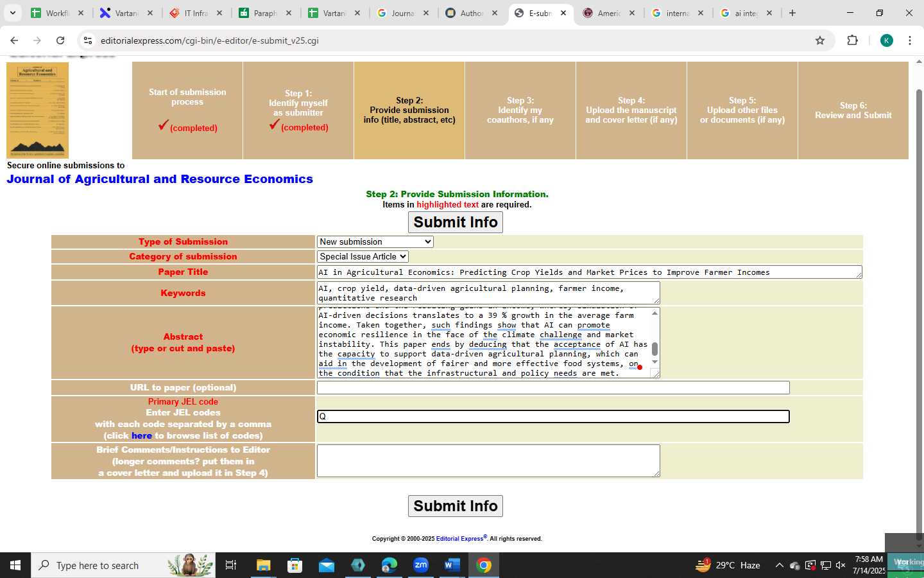Open Zoom from the taskbar
The width and height of the screenshot is (924, 578).
pos(421,565)
